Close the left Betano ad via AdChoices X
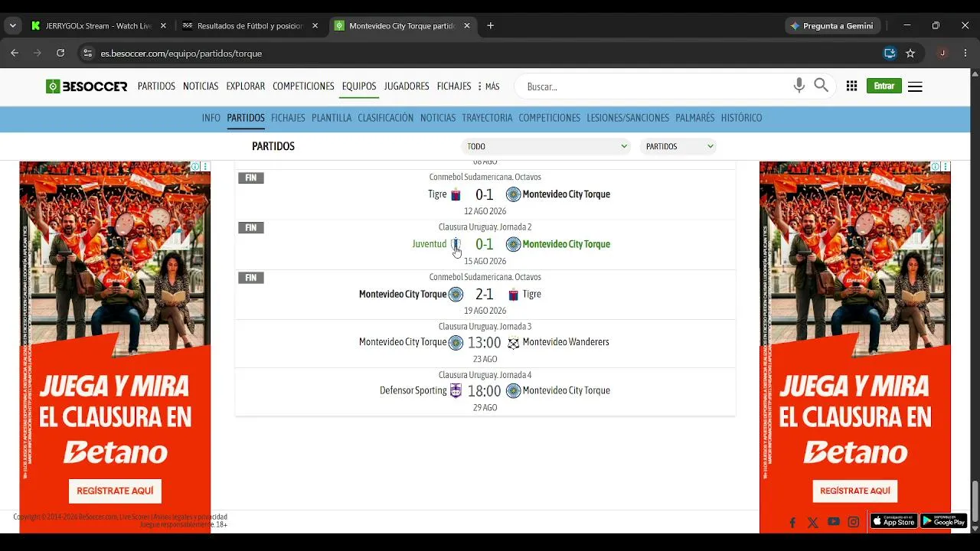This screenshot has width=980, height=551. click(x=205, y=166)
